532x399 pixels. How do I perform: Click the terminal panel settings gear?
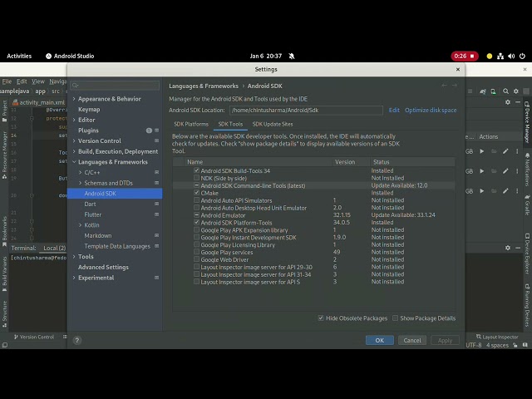508,248
